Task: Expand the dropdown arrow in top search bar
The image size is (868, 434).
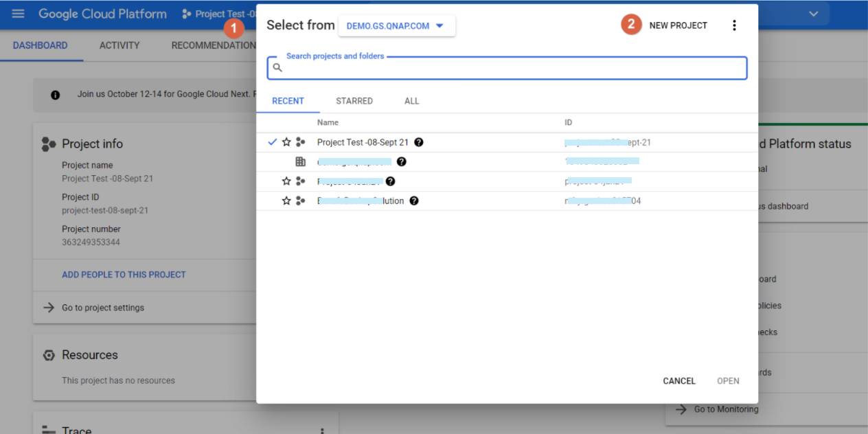Action: [814, 14]
